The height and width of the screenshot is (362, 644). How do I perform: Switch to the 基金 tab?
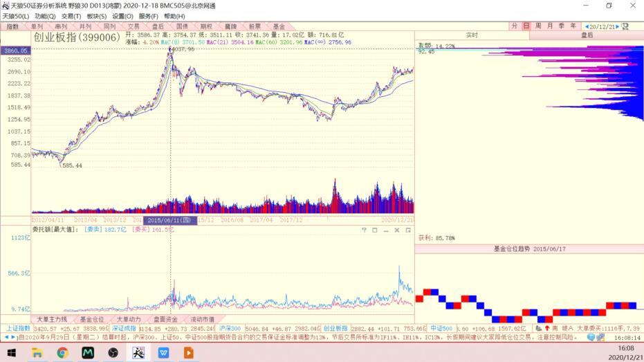[279, 26]
